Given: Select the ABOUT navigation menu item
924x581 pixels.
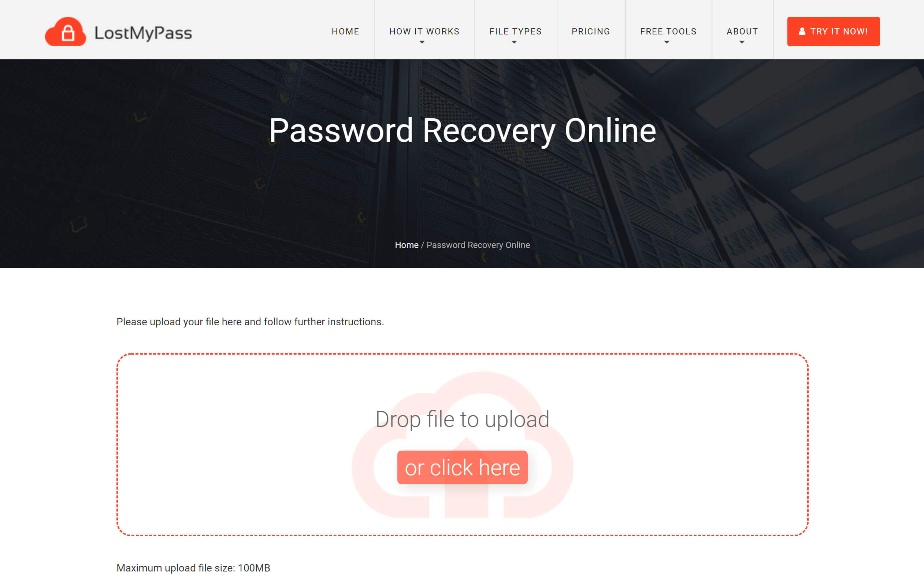Looking at the screenshot, I should 742,32.
